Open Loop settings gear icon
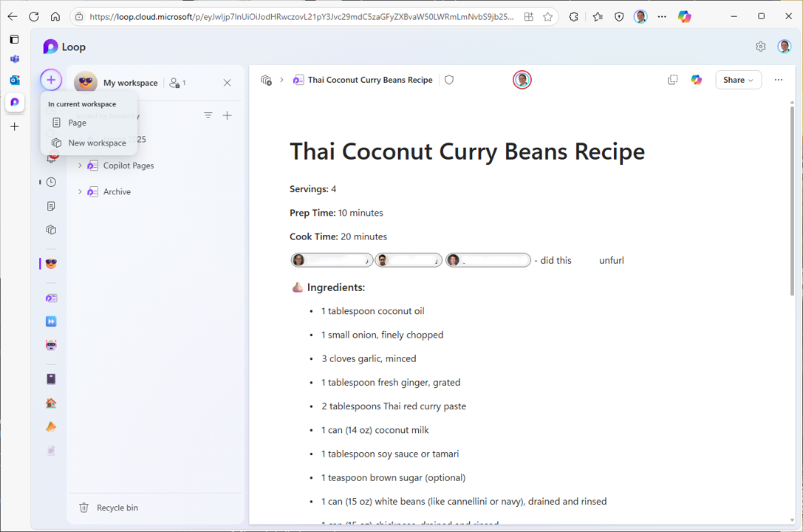Viewport: 803px width, 532px height. 760,47
